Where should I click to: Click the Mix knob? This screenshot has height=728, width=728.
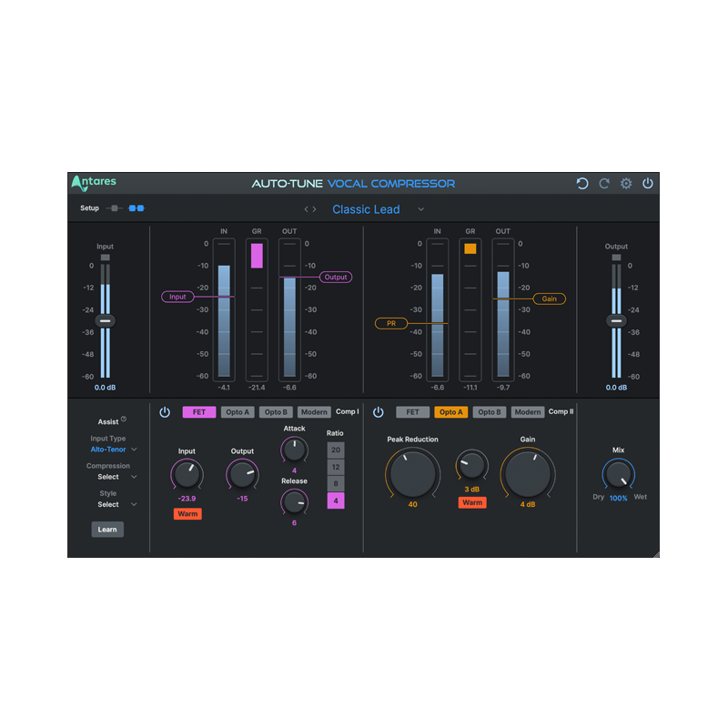coord(619,475)
